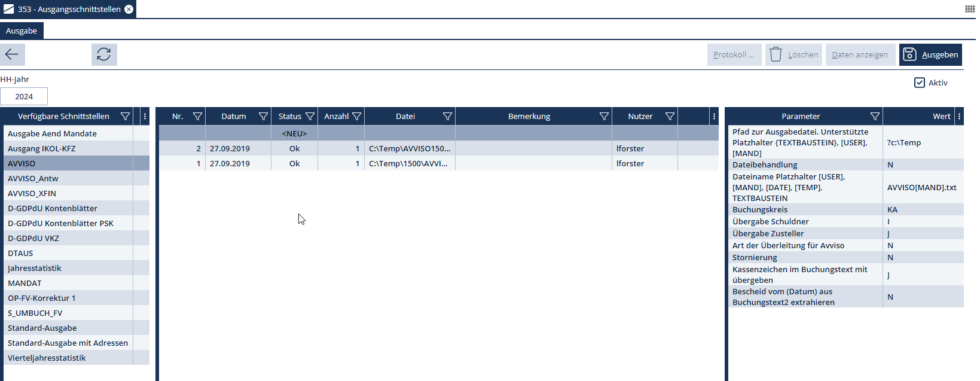Open filter for Status column

[310, 117]
